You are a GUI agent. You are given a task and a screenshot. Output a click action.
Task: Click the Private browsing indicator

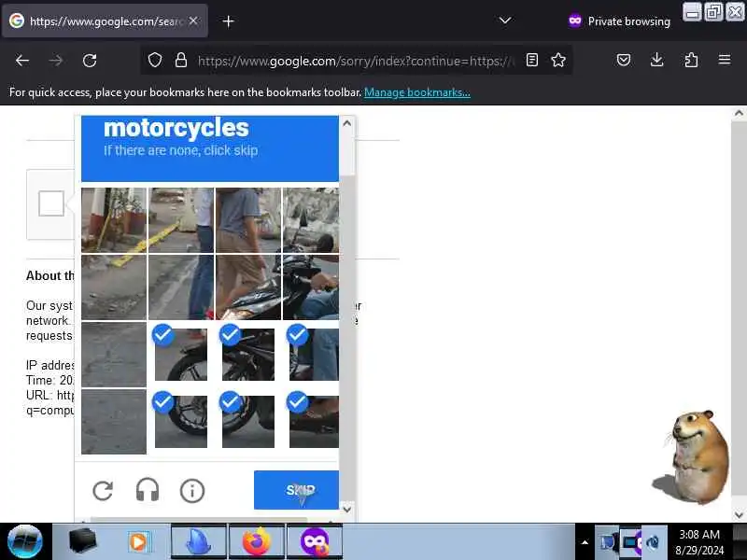(x=619, y=21)
